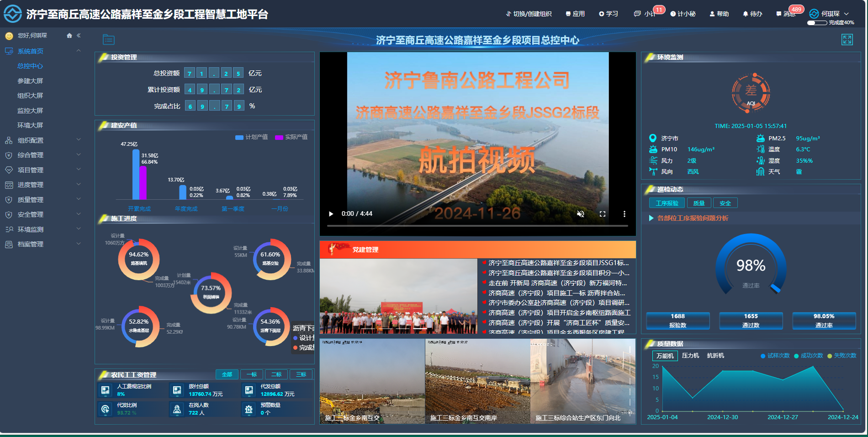868x437 pixels.
Task: Click 一标 button in wage management
Action: click(252, 374)
